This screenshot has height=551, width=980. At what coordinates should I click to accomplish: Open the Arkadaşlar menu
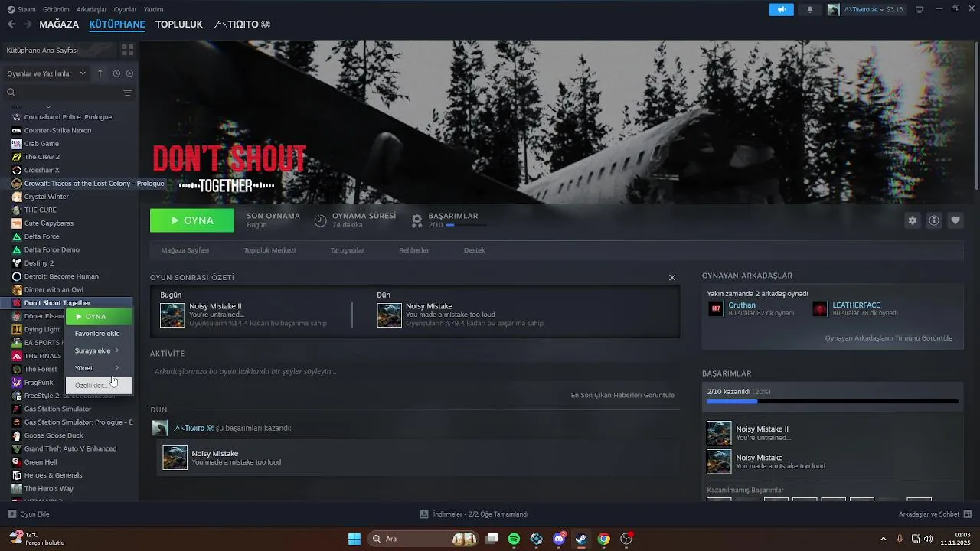point(92,9)
